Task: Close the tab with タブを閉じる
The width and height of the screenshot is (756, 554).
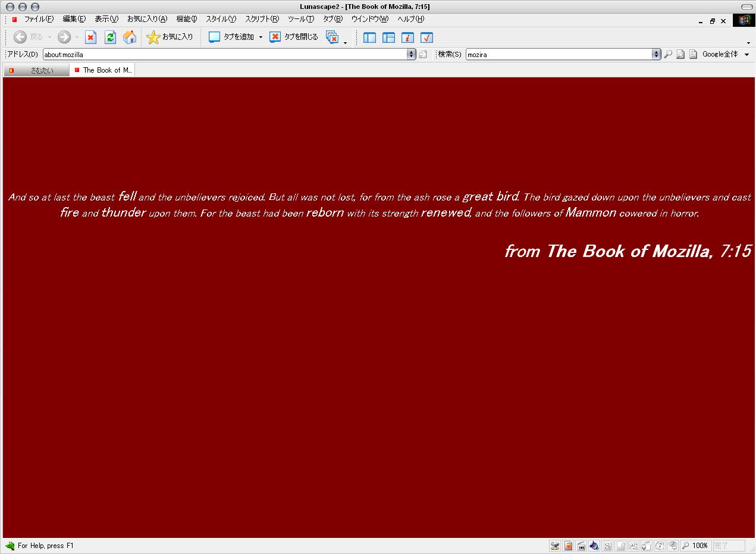Action: click(294, 37)
